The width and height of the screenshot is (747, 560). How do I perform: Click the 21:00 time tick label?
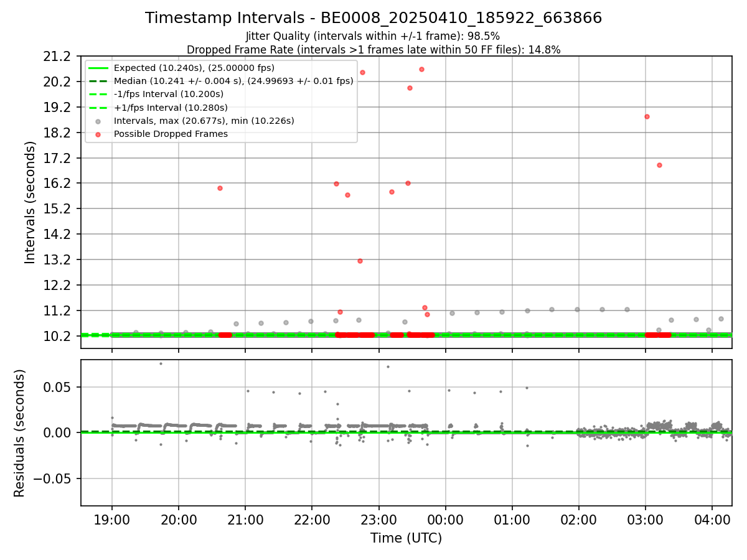(245, 519)
